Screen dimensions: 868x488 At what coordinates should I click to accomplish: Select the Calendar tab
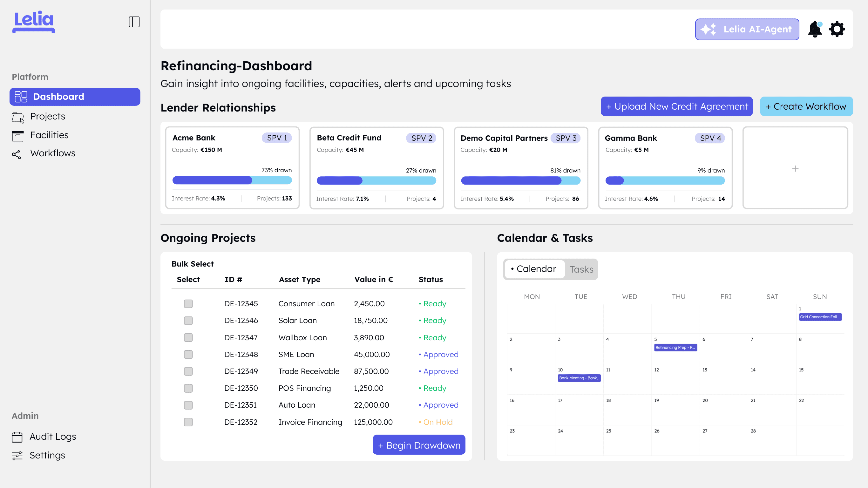(x=534, y=268)
